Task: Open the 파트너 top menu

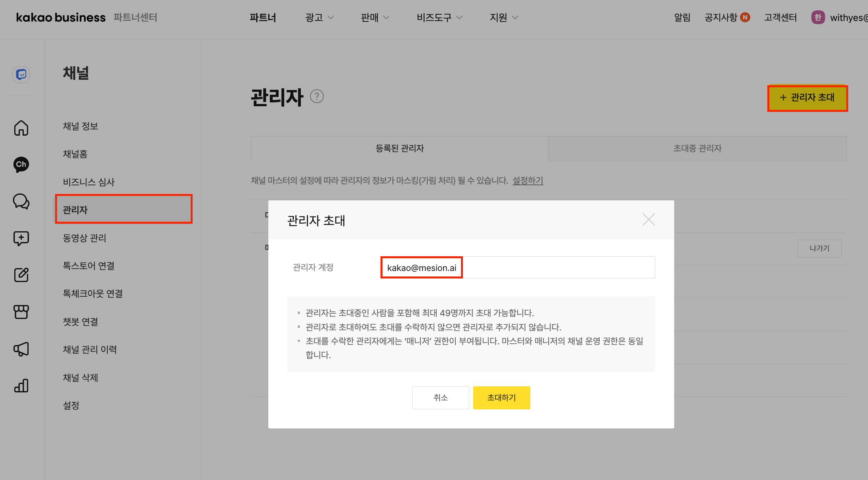Action: click(263, 17)
